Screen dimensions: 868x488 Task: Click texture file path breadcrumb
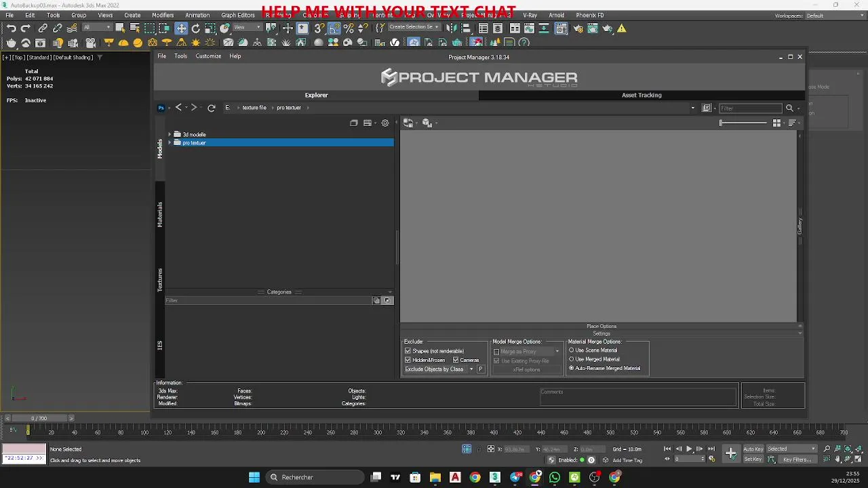pyautogui.click(x=254, y=108)
